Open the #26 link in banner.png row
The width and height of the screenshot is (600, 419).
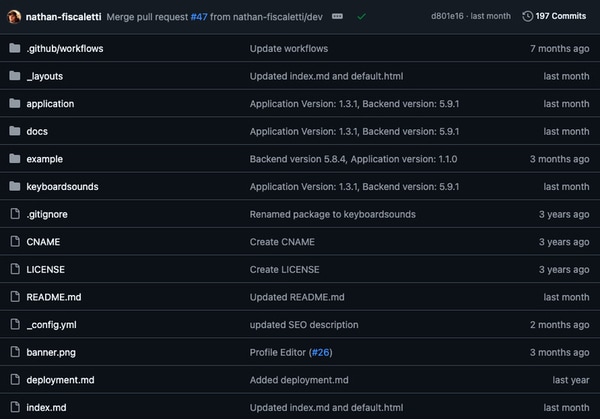point(320,352)
